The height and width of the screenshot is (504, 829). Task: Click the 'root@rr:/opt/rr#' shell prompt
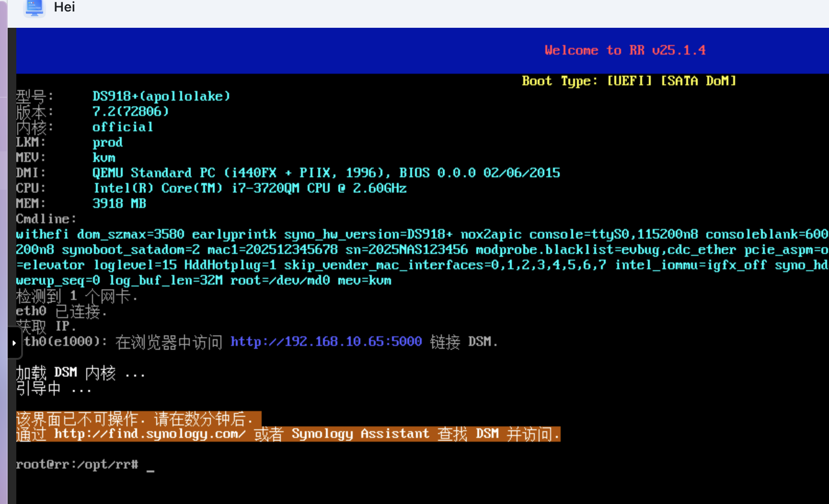(77, 464)
